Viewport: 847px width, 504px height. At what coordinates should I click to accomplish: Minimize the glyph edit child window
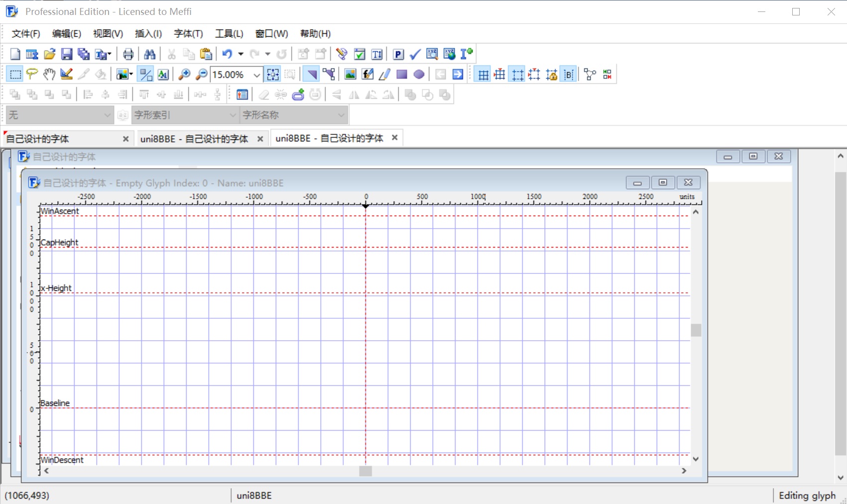tap(637, 183)
